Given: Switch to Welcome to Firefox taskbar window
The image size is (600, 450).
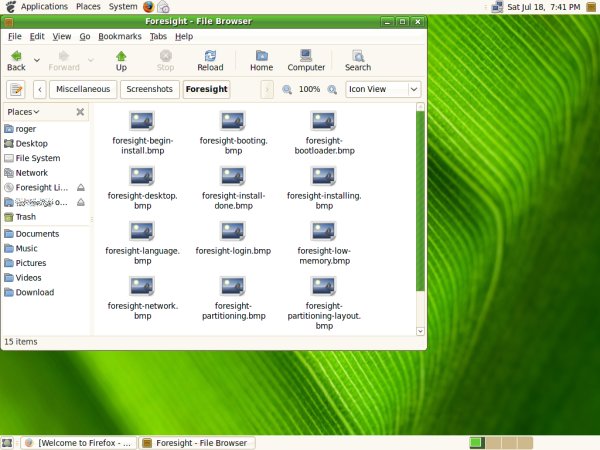Looking at the screenshot, I should (x=77, y=442).
